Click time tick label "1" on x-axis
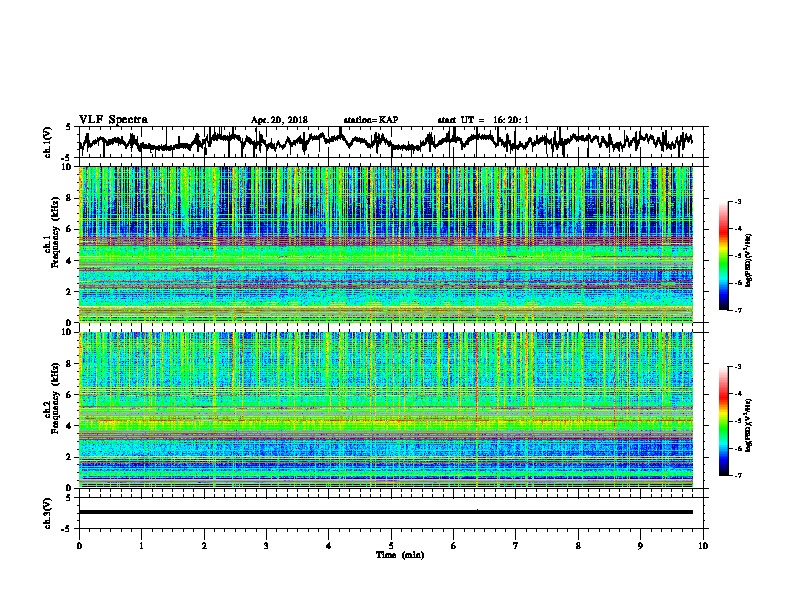The width and height of the screenshot is (792, 612). tap(141, 546)
